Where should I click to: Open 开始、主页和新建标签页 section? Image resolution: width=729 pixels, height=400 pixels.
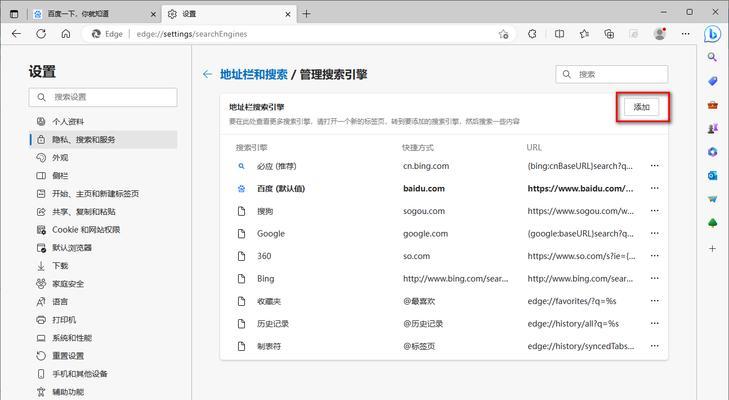(x=103, y=193)
